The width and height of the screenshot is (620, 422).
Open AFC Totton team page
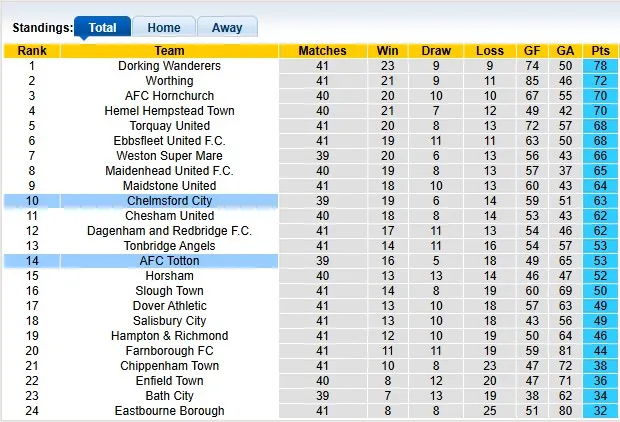169,261
